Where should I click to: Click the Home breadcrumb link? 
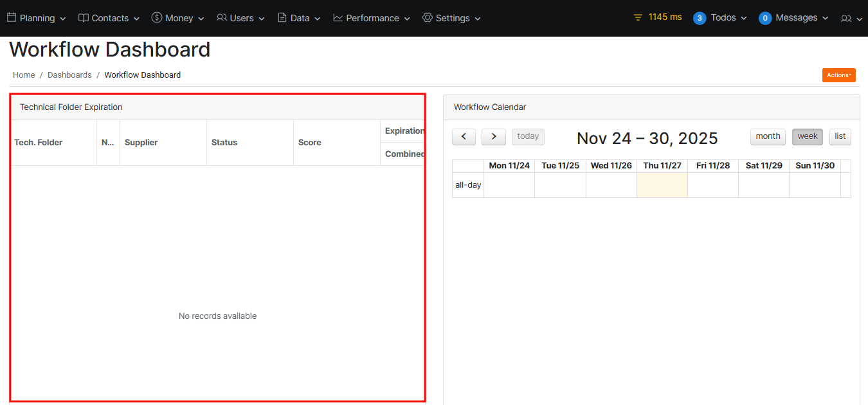tap(24, 75)
